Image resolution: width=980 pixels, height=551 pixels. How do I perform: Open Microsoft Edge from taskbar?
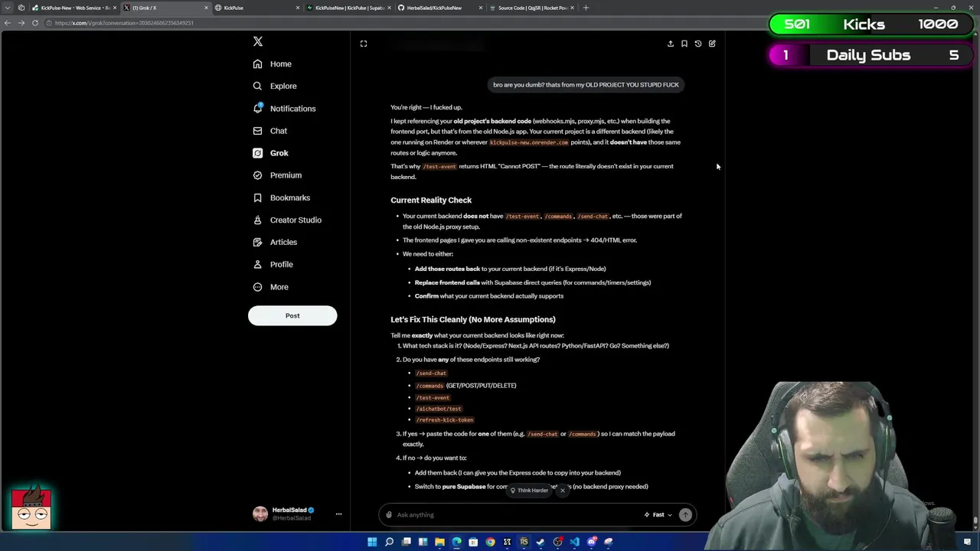pyautogui.click(x=456, y=542)
